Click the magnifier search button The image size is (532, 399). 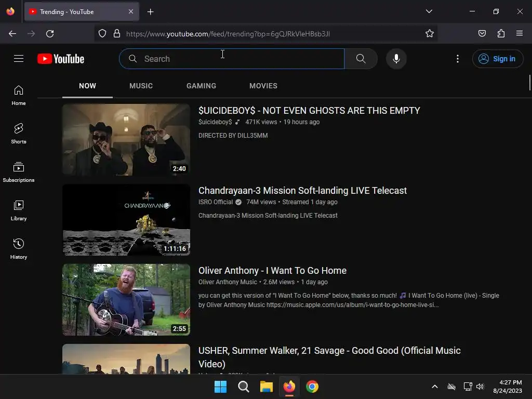coord(361,59)
